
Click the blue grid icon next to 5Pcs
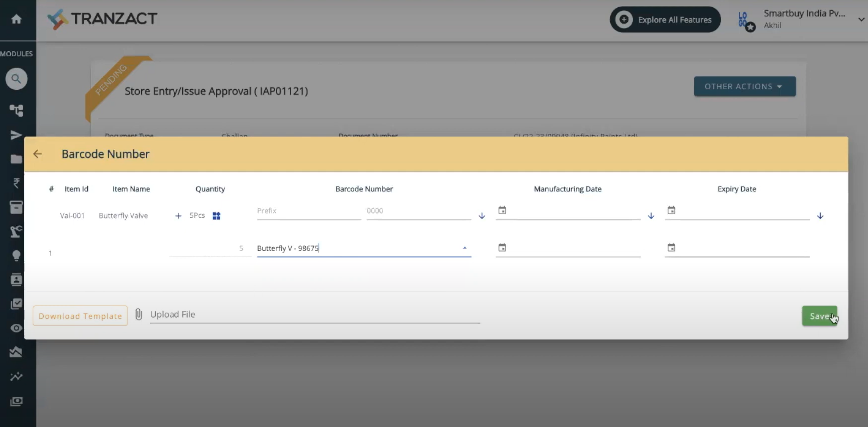tap(216, 216)
